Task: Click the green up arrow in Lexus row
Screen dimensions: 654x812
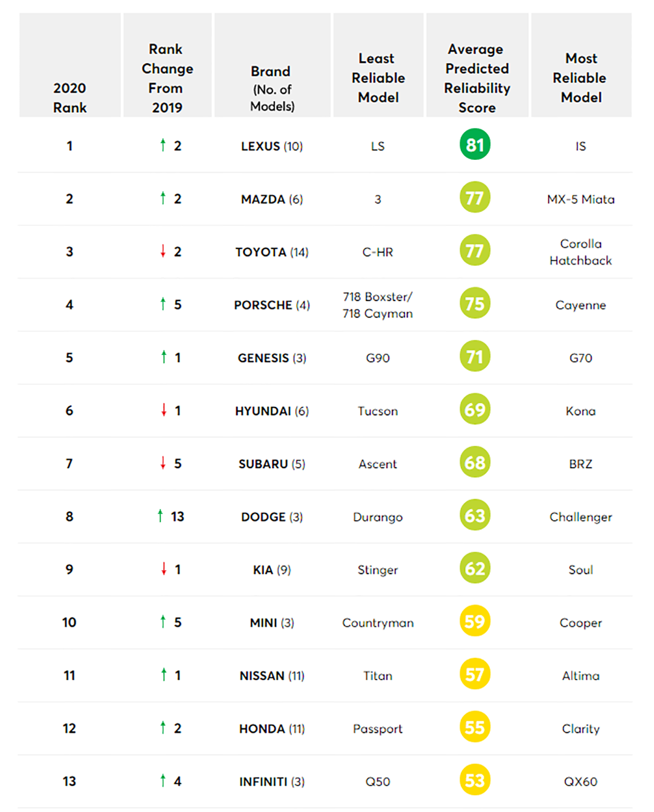Action: point(163,145)
